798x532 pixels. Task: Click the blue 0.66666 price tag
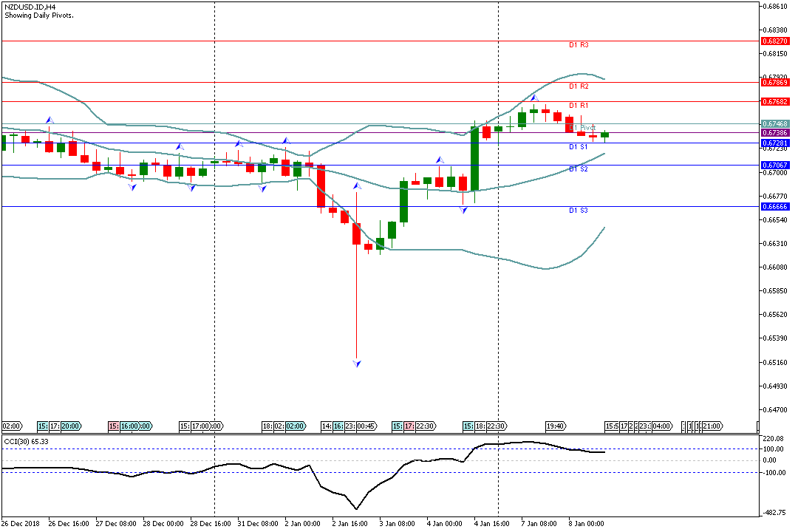coord(775,207)
